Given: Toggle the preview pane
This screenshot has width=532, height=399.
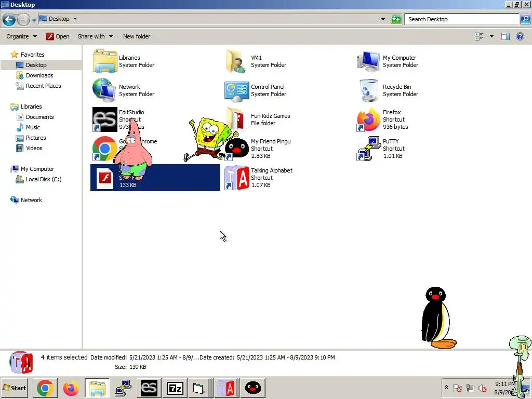Looking at the screenshot, I should point(505,36).
